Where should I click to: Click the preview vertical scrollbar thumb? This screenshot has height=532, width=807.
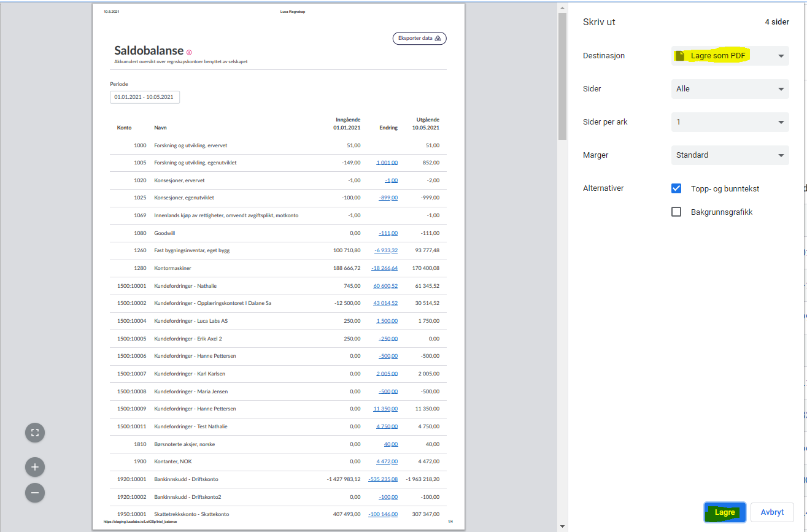point(562,77)
